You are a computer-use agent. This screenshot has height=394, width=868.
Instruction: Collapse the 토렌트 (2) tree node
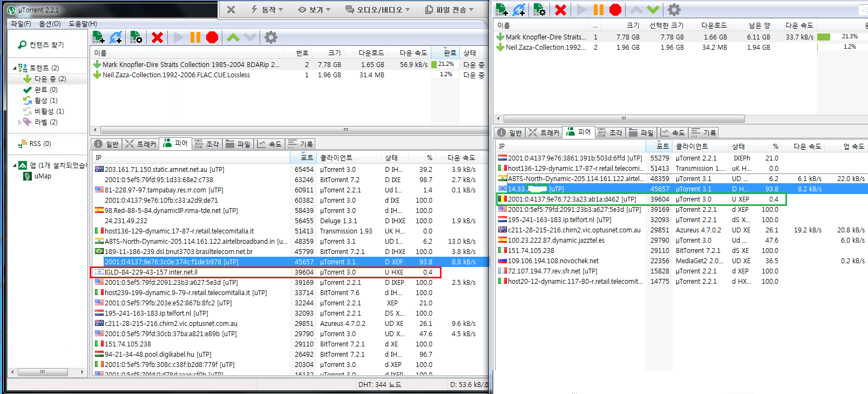[15, 68]
